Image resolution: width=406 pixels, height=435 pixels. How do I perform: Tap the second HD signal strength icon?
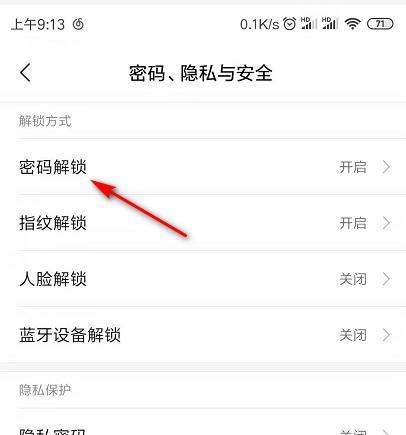coord(330,24)
